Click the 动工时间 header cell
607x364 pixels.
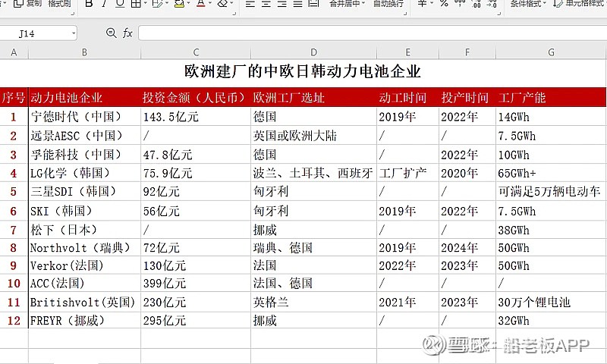point(407,98)
